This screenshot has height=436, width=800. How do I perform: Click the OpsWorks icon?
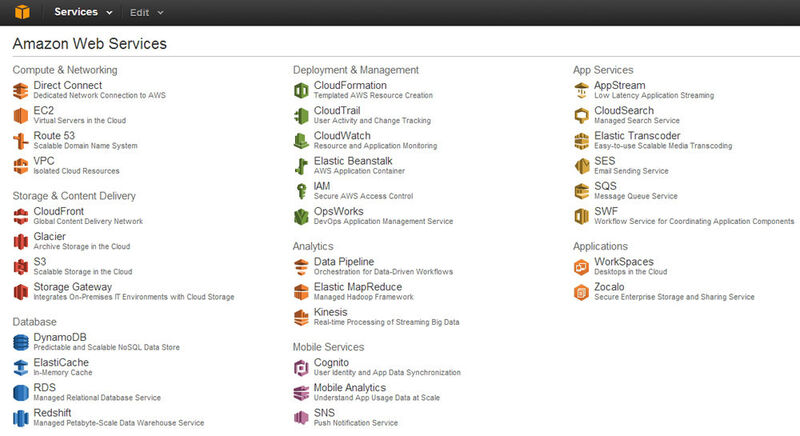301,217
